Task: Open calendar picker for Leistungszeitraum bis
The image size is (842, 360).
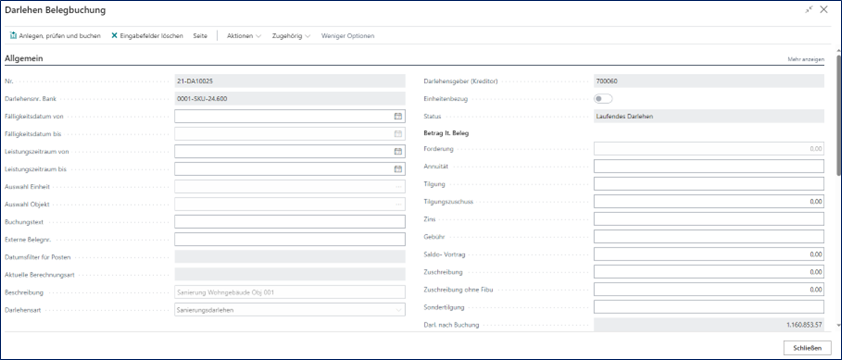Action: point(398,169)
